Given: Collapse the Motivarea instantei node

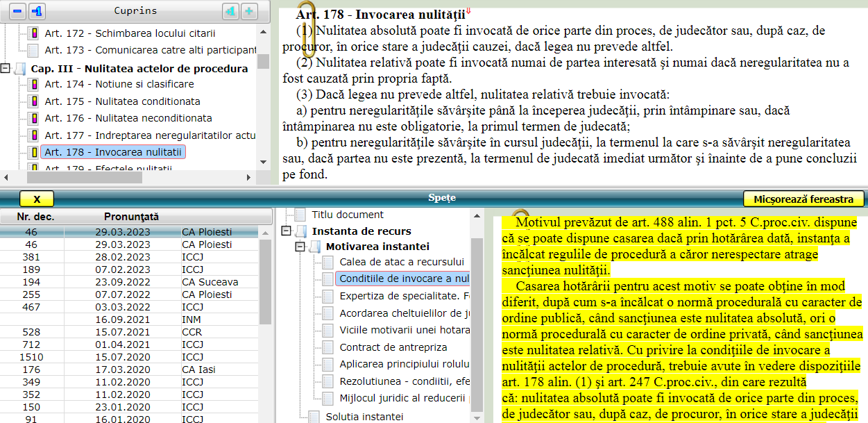Looking at the screenshot, I should click(x=300, y=247).
